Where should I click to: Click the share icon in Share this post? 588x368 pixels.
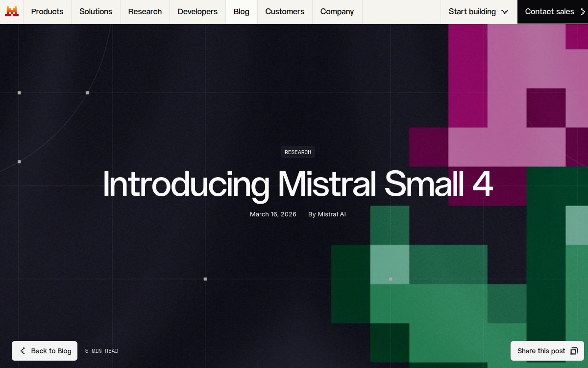tap(574, 351)
